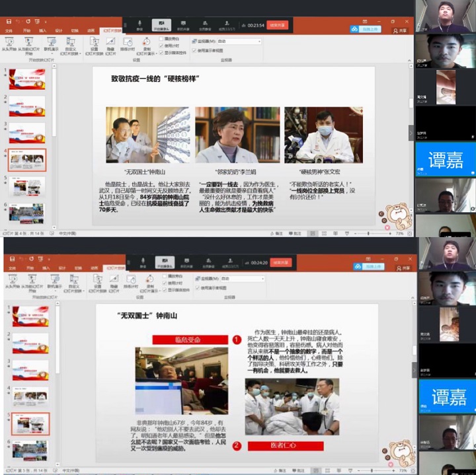Mute microphone in upper meeting toolbar
This screenshot has height=475, width=476.
coord(139,23)
